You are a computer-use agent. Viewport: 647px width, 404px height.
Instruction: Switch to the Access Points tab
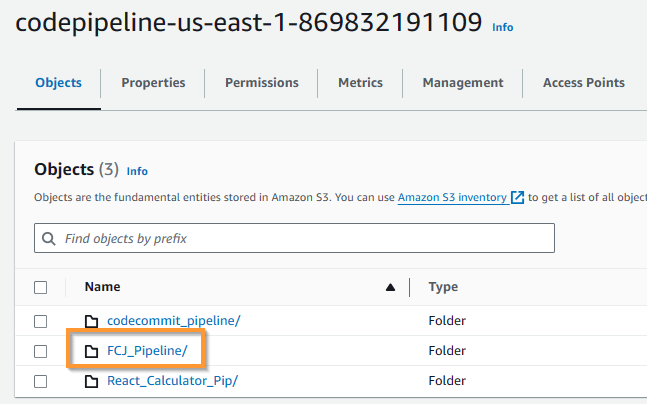pyautogui.click(x=583, y=83)
